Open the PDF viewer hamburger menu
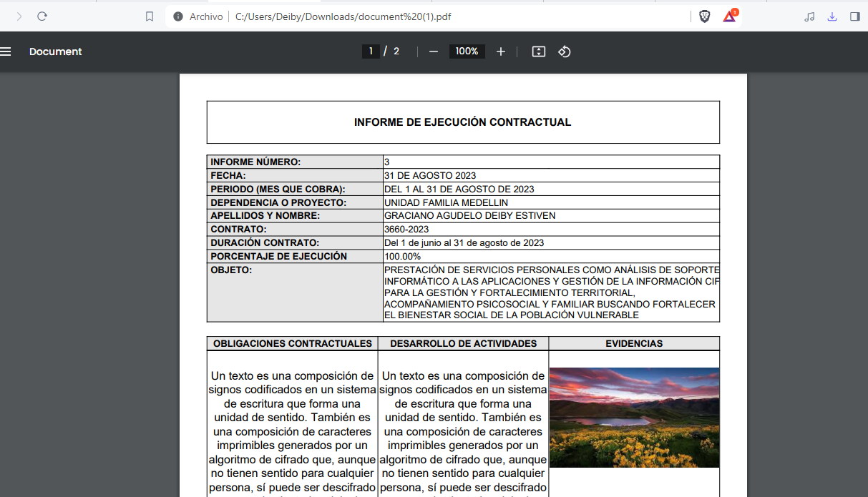This screenshot has height=497, width=868. tap(6, 51)
